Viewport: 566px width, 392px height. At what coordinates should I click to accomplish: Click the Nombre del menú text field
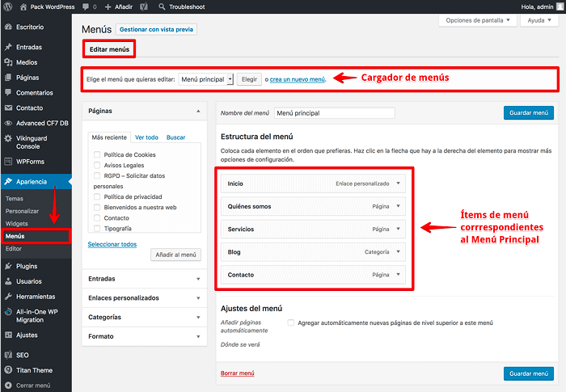click(x=334, y=113)
